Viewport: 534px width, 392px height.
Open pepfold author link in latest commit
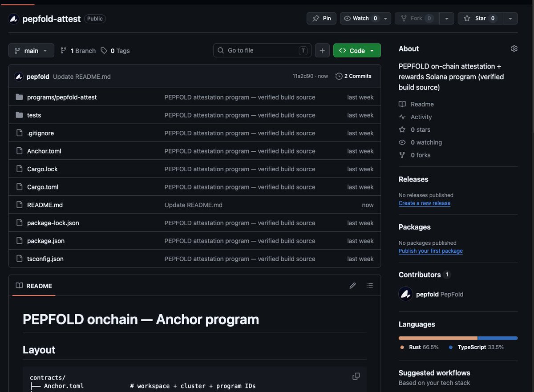(x=38, y=77)
